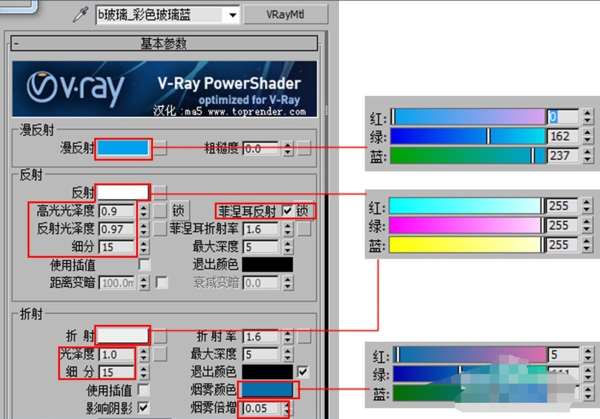Adjust the refraction 最大深度 spinner
Viewport: 600px width, 419px height.
(x=288, y=354)
